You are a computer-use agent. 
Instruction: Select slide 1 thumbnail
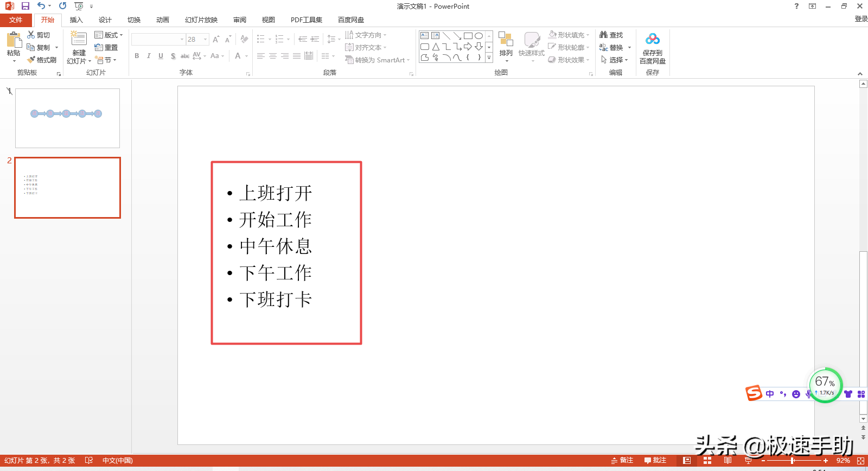67,118
